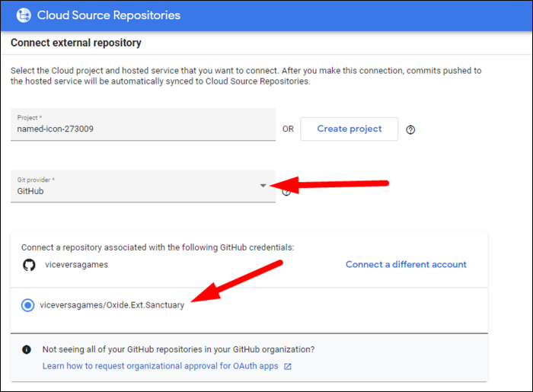The image size is (533, 392).
Task: Click the GitHub octocat icon
Action: pos(29,265)
